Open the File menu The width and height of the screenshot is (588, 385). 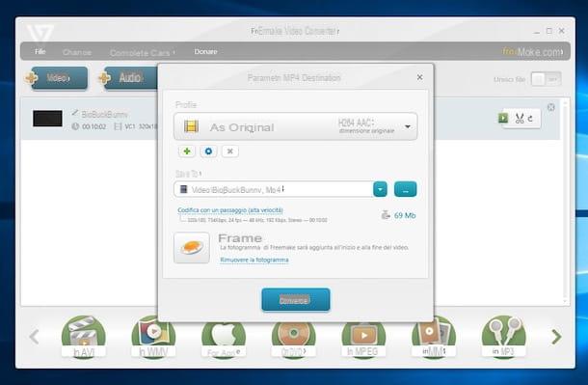(40, 51)
